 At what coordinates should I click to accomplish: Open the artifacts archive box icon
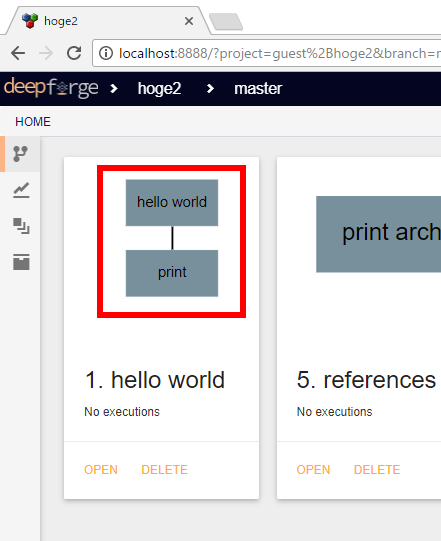(x=21, y=262)
